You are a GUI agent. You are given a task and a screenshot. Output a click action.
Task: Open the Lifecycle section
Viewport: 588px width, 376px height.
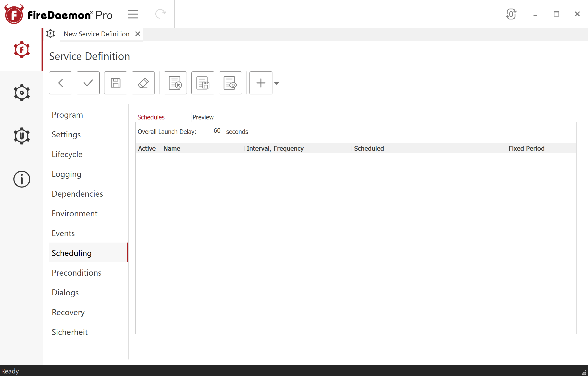(x=67, y=154)
